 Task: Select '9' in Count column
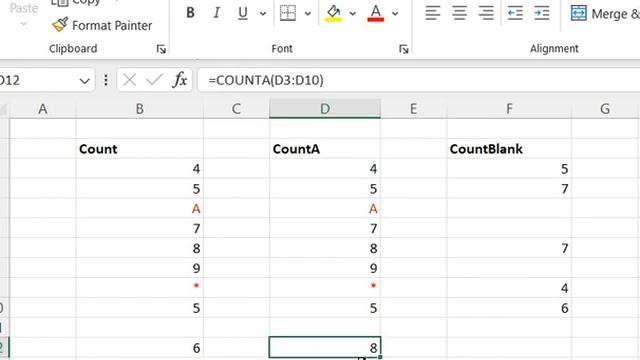(140, 268)
